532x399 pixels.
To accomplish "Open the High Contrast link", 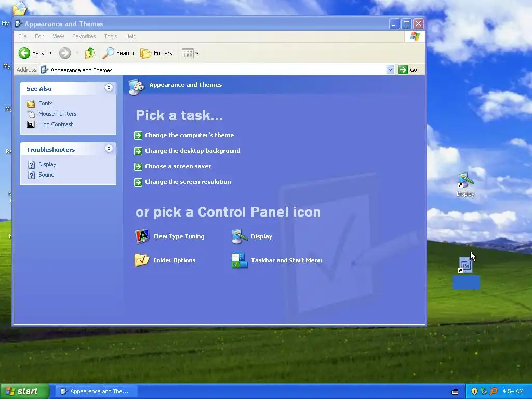I will coord(56,125).
